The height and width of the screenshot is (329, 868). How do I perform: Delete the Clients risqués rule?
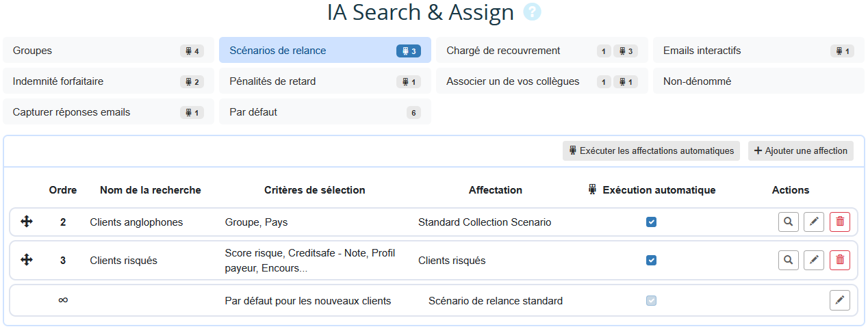coord(840,260)
